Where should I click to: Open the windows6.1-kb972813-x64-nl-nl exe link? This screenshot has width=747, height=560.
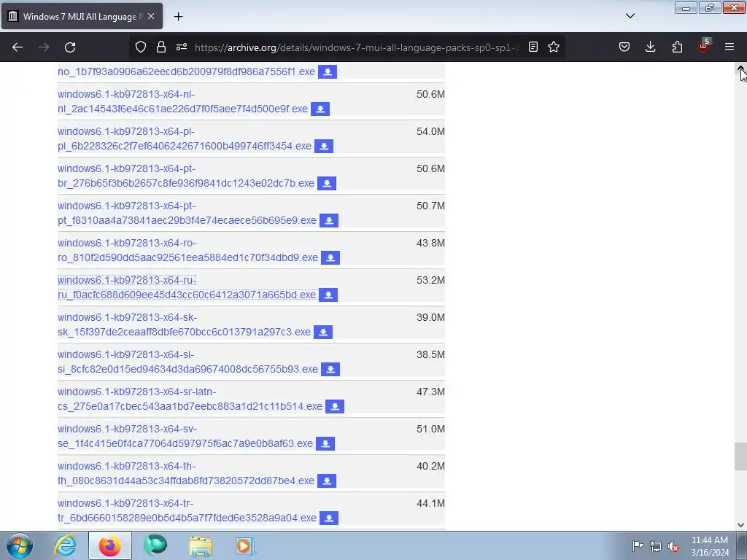click(182, 101)
